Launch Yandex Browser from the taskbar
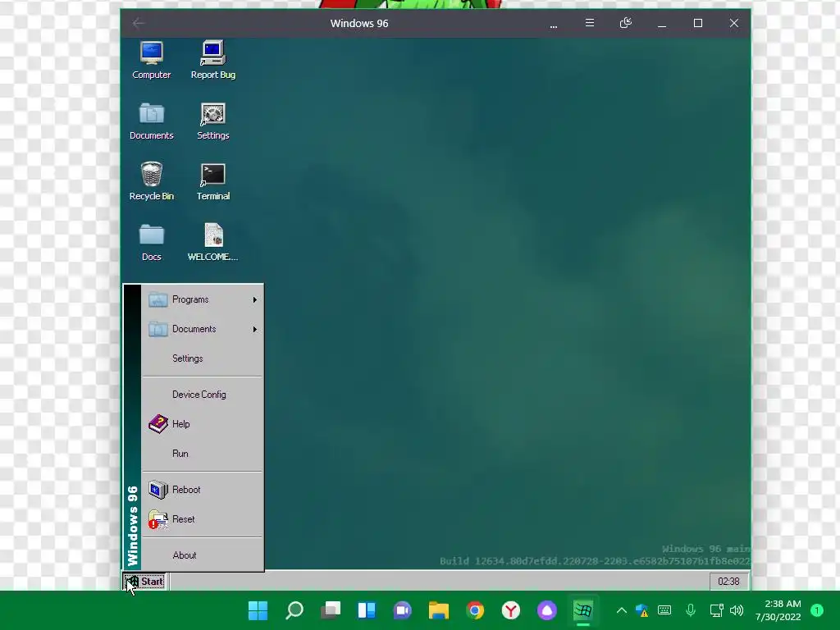Screen dimensions: 840x630 (510, 610)
